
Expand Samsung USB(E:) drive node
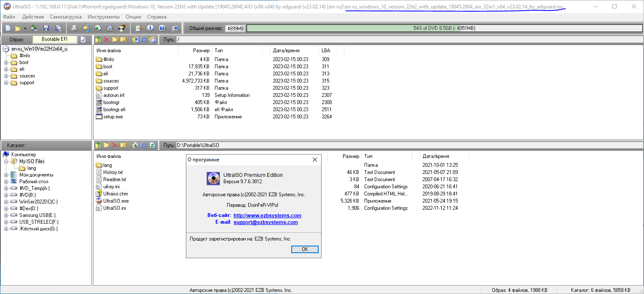tap(6, 215)
